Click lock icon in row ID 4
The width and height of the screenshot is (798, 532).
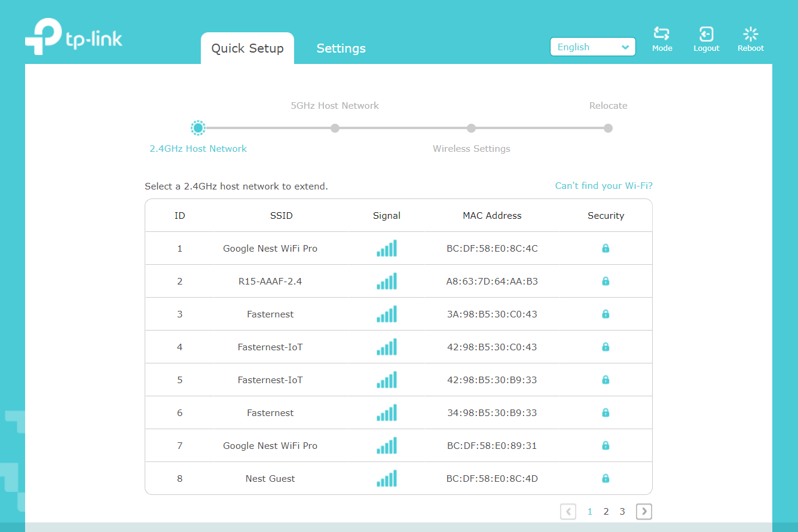click(x=606, y=347)
